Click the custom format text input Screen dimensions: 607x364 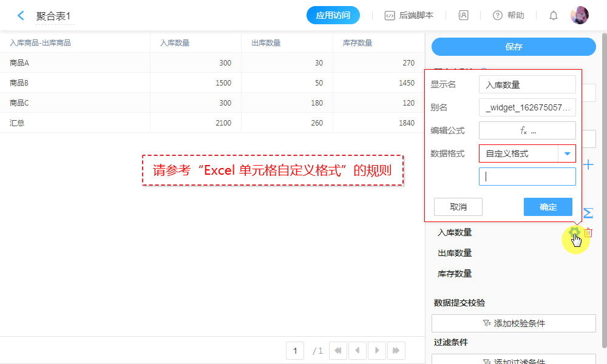pos(527,177)
